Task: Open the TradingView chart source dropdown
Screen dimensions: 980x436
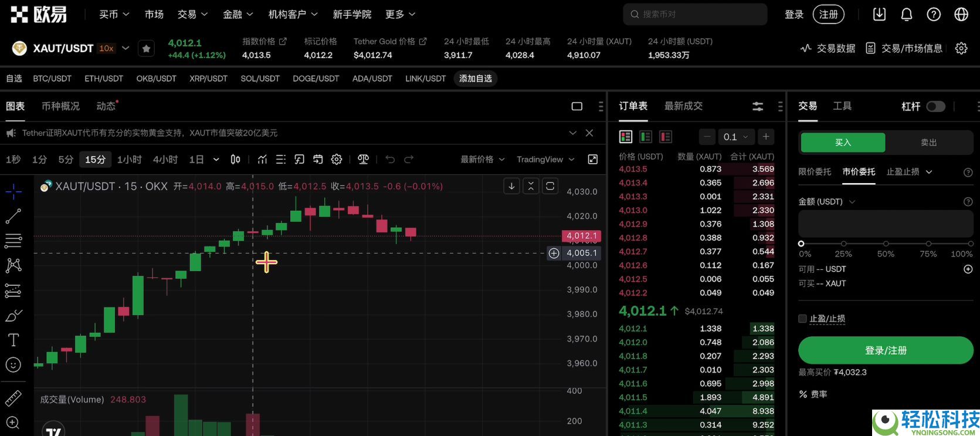Action: click(545, 159)
